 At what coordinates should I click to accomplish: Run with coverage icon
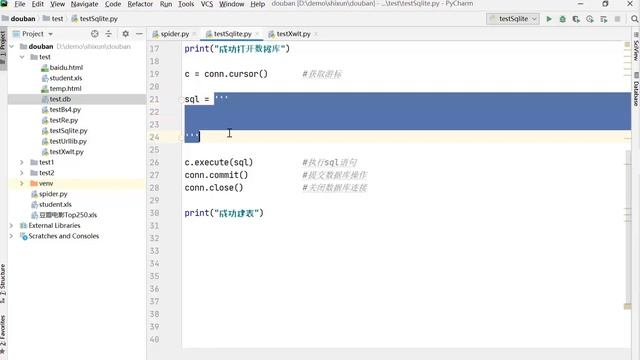[x=576, y=19]
